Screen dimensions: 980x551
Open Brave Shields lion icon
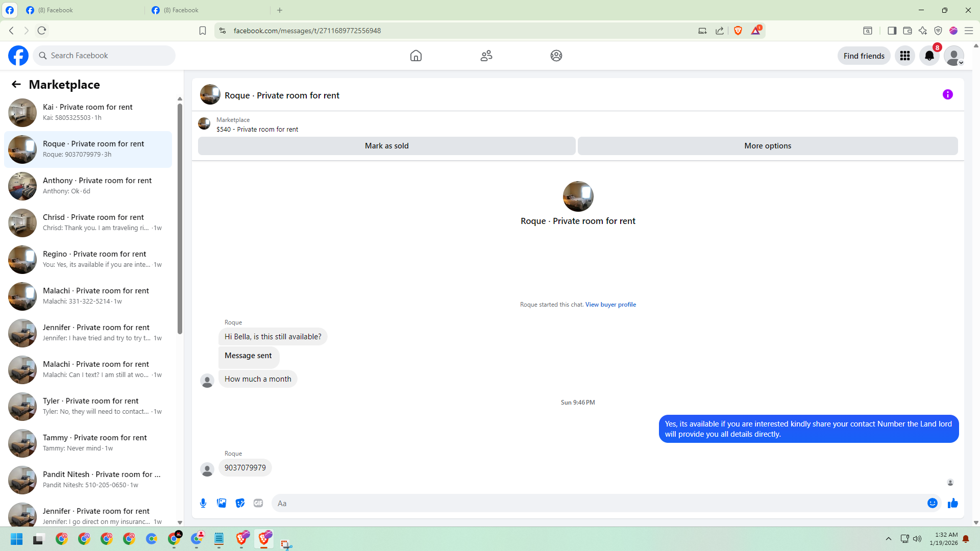pos(738,31)
